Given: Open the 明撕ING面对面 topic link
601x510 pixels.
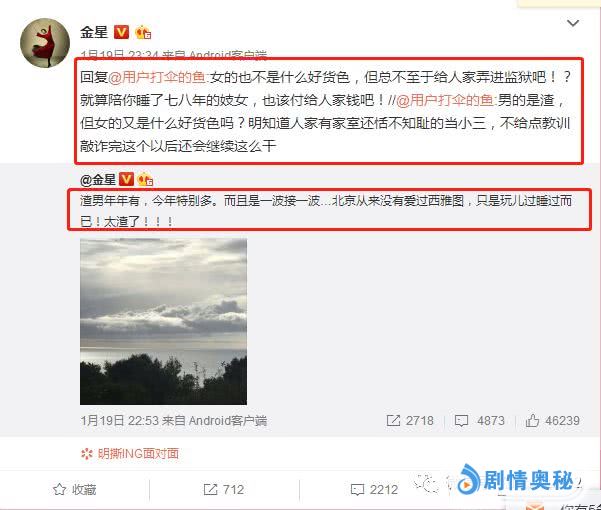Looking at the screenshot, I should pyautogui.click(x=130, y=454).
